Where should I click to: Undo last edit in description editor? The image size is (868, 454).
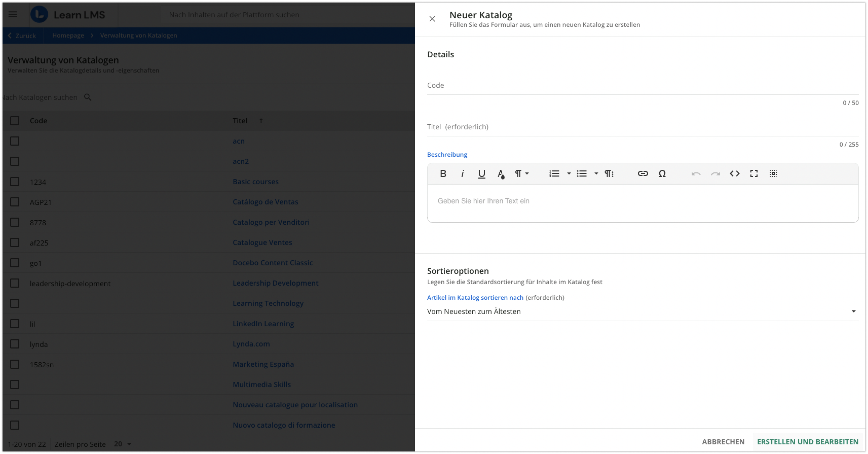tap(696, 173)
